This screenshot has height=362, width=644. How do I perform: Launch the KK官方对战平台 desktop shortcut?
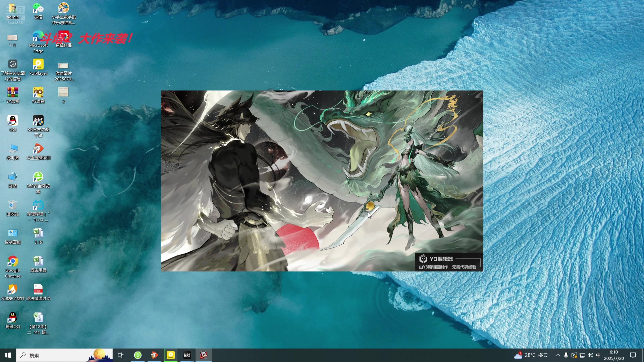[x=38, y=127]
